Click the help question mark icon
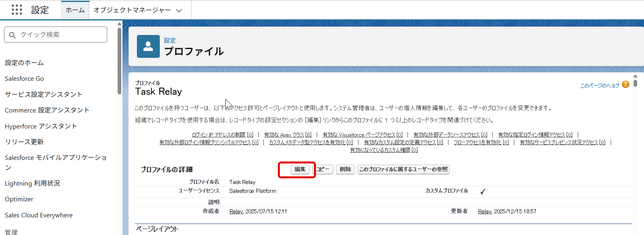 (x=626, y=84)
